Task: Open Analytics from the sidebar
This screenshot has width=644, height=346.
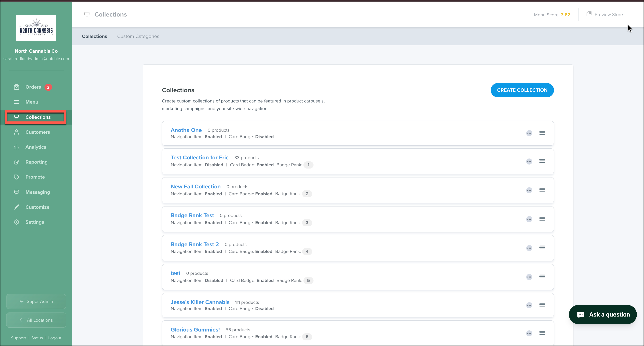Action: (x=36, y=147)
